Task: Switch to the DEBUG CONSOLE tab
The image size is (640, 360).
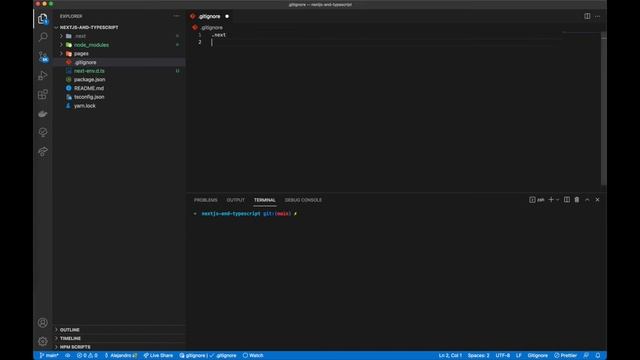Action: tap(303, 200)
